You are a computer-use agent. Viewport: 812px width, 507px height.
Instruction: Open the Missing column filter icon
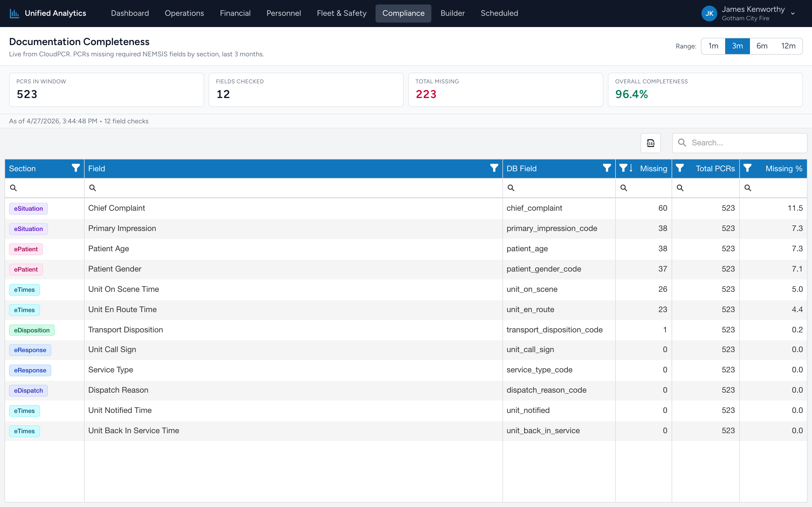tap(623, 168)
